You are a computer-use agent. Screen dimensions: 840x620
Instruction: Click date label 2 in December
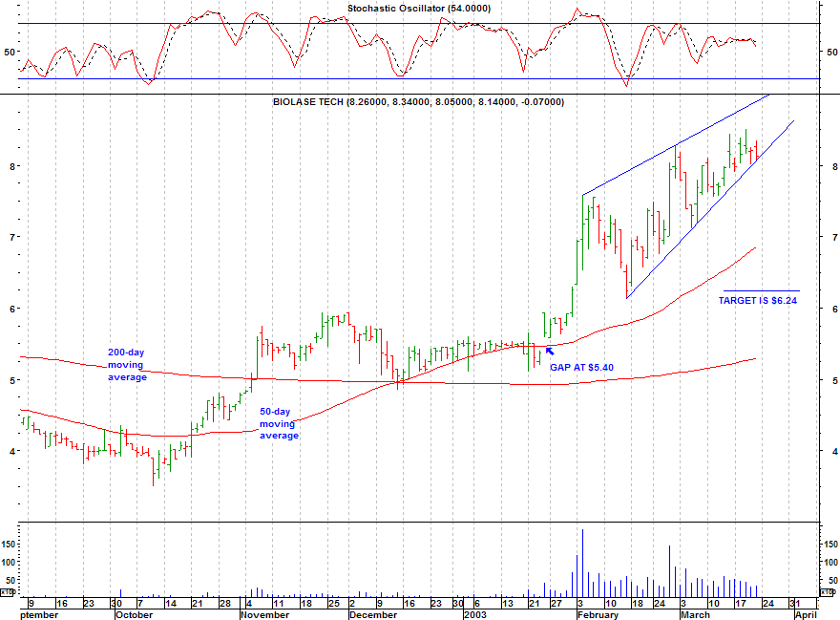(352, 604)
